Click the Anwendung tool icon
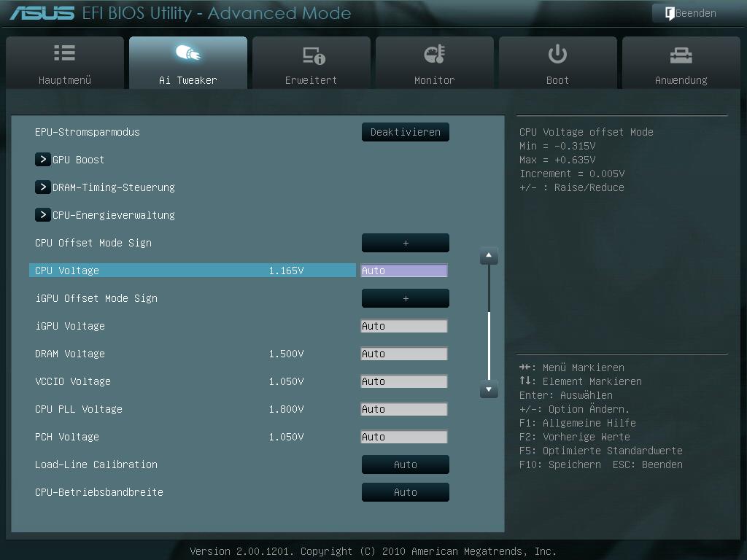This screenshot has width=747, height=560. click(681, 55)
